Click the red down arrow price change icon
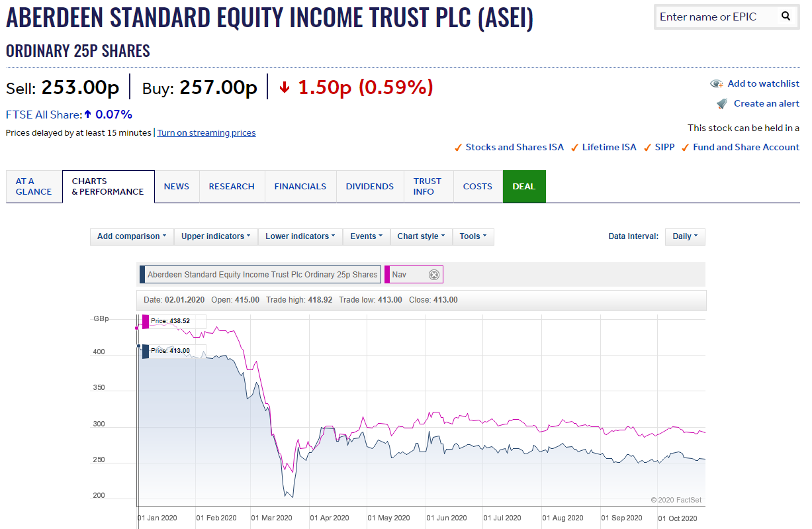The height and width of the screenshot is (529, 812). point(285,87)
